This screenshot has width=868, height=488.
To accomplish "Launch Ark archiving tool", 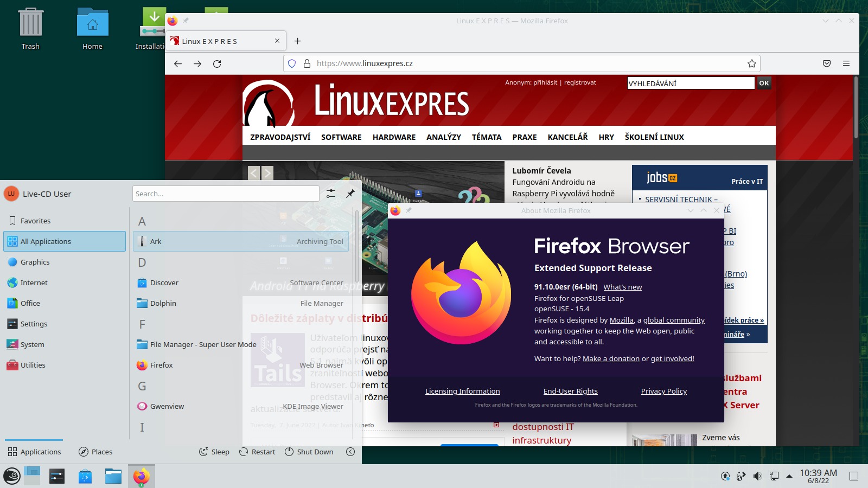I will [241, 241].
